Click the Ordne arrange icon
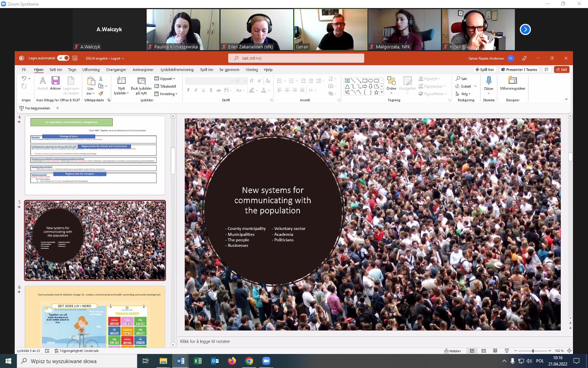Viewport: 588px width, 368px height. [391, 81]
